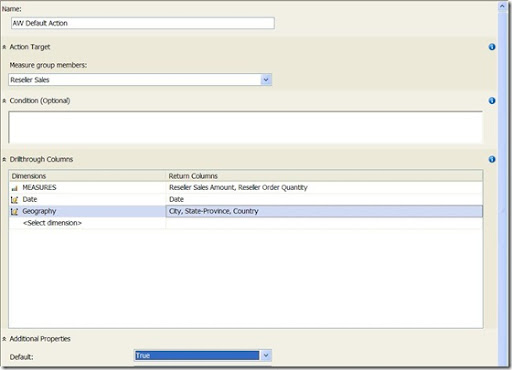Click the Date dimension icon

(x=14, y=200)
